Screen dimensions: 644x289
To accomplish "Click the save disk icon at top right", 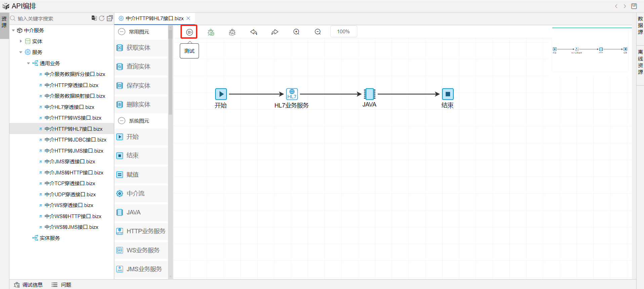I will point(634,6).
